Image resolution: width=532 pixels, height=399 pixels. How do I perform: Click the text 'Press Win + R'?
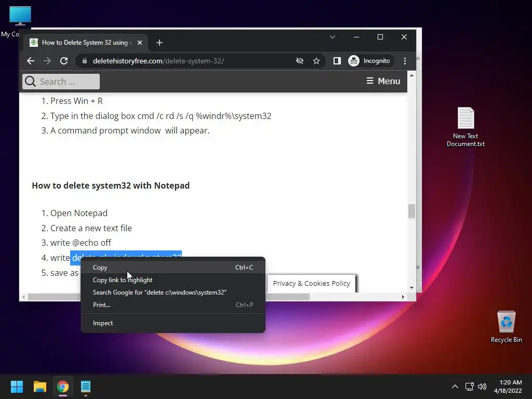coord(76,101)
